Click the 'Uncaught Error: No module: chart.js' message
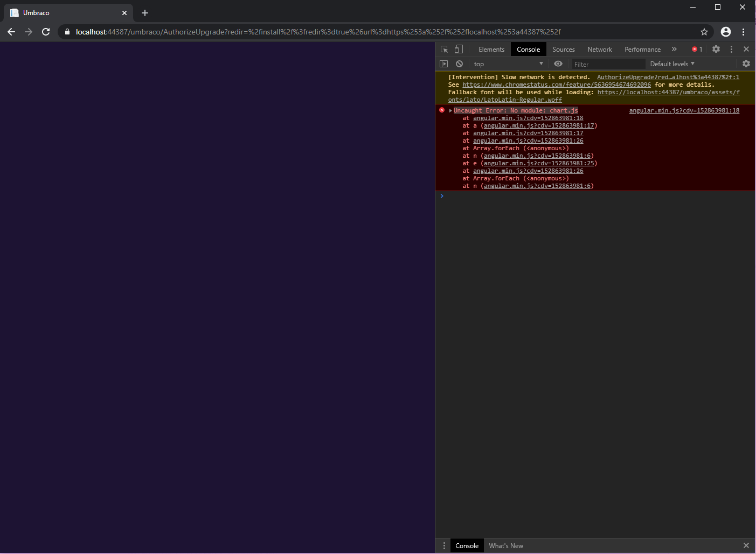 pyautogui.click(x=516, y=110)
